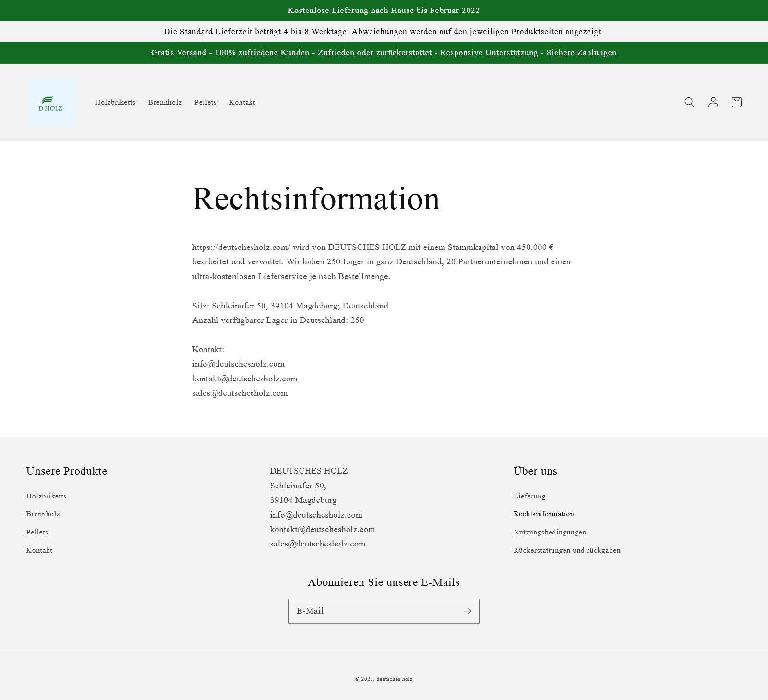Click the Standard Lieferzeit notice text
The image size is (768, 700).
point(384,32)
